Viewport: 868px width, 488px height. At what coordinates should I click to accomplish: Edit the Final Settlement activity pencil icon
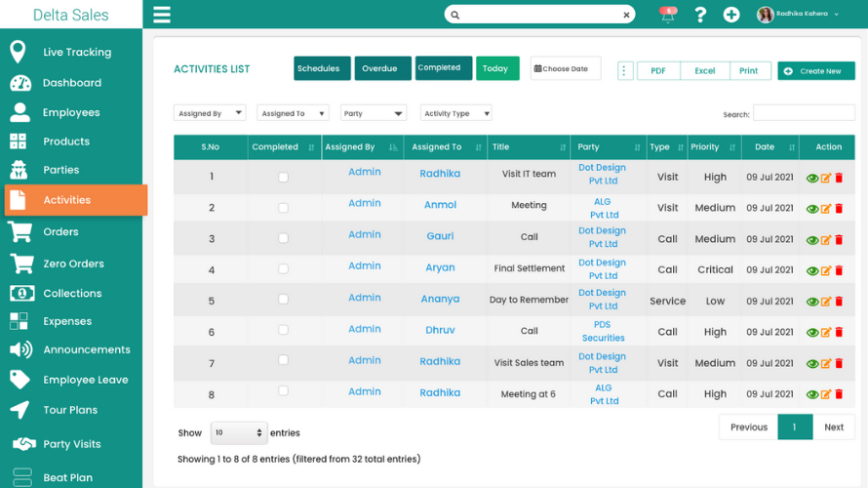(x=826, y=271)
